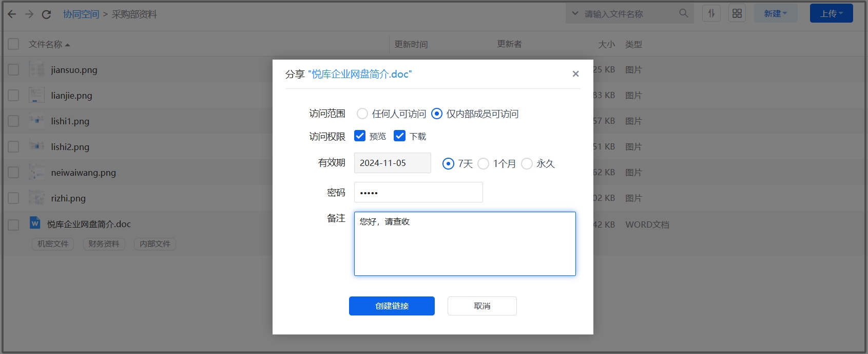Click the refresh icon
This screenshot has height=354, width=868.
pos(46,14)
